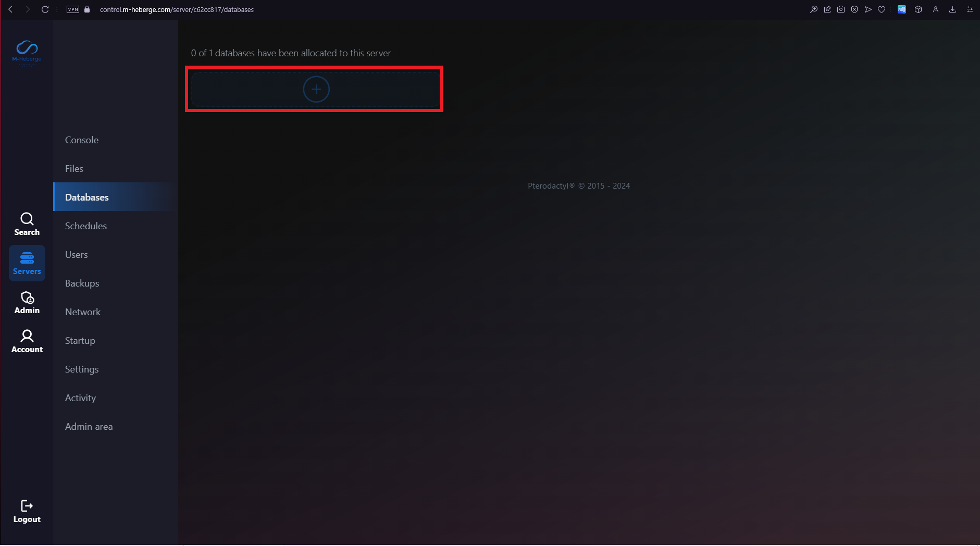980x546 pixels.
Task: Click the address bar URL field
Action: click(x=177, y=9)
